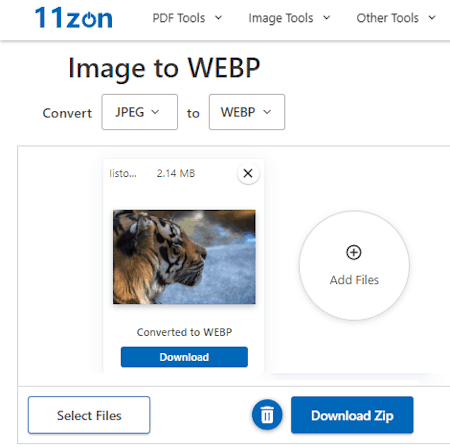
Task: Click the Add Files label
Action: coord(354,280)
